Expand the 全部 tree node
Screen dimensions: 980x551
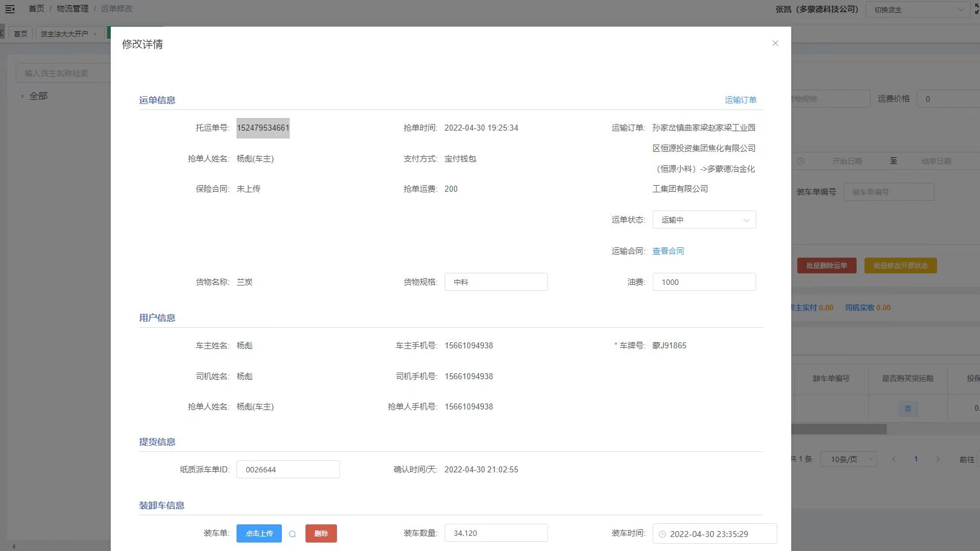22,96
